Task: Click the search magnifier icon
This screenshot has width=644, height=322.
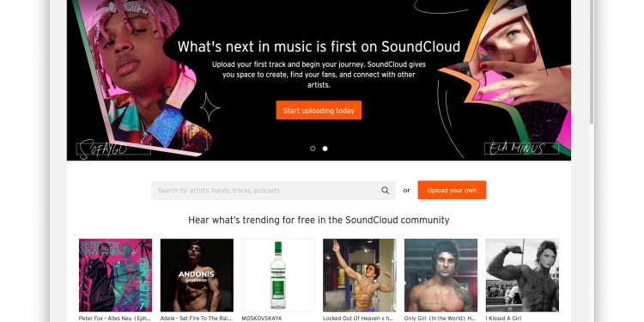Action: pyautogui.click(x=385, y=190)
